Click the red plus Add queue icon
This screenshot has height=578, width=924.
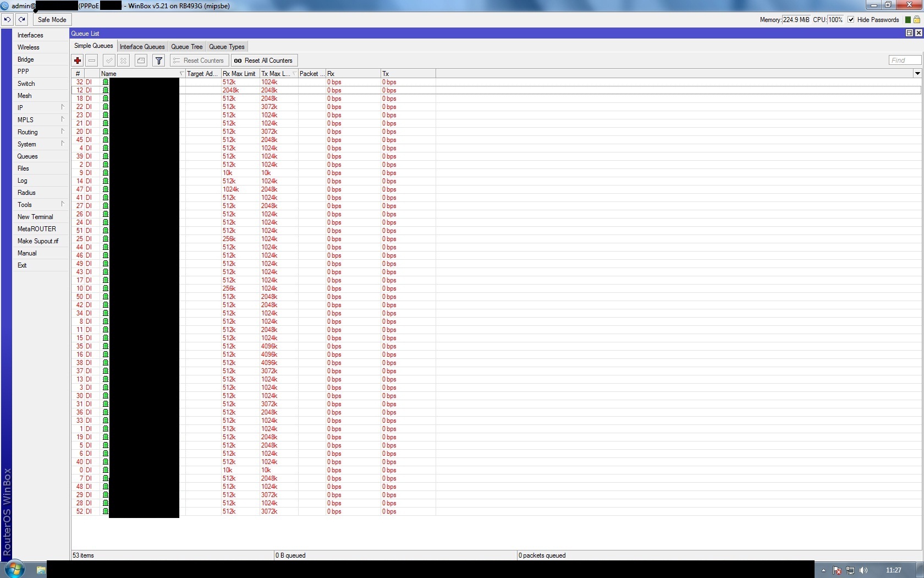(x=78, y=61)
